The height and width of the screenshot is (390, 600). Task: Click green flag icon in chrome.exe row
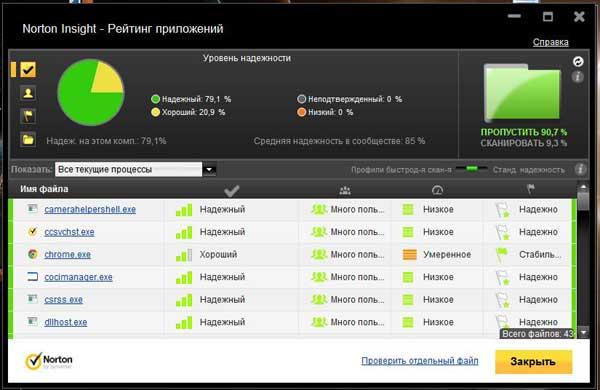pyautogui.click(x=501, y=255)
